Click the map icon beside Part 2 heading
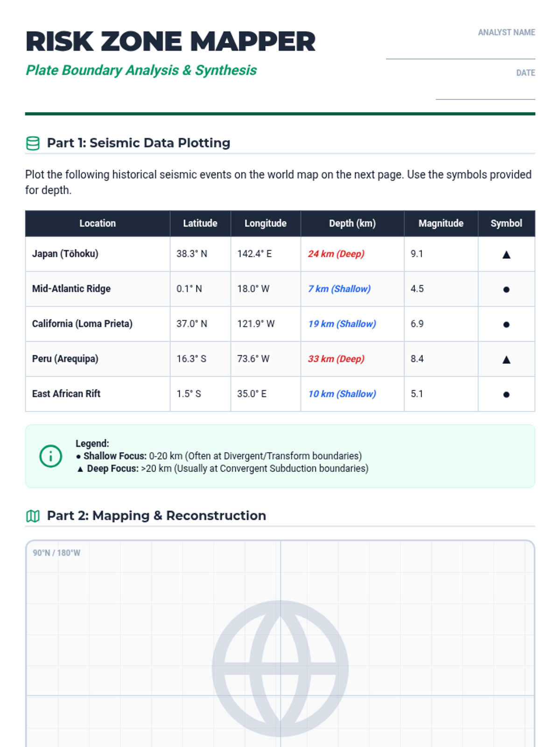Screen dimensions: 560x747 pos(33,516)
